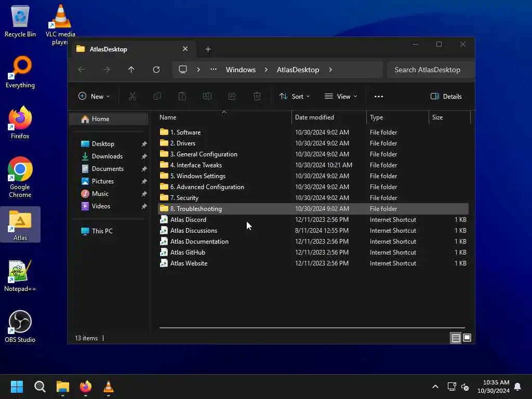This screenshot has height=399, width=532.
Task: Click the Forward navigation arrow
Action: pos(107,70)
